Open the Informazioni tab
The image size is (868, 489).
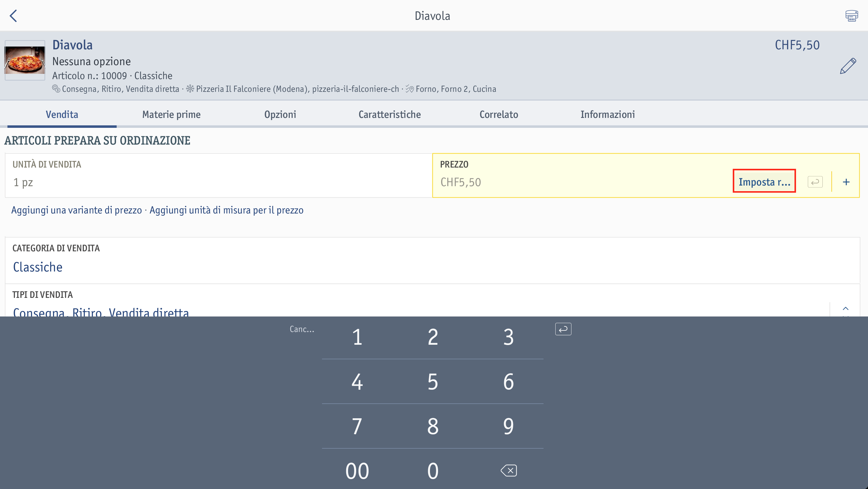pyautogui.click(x=607, y=114)
